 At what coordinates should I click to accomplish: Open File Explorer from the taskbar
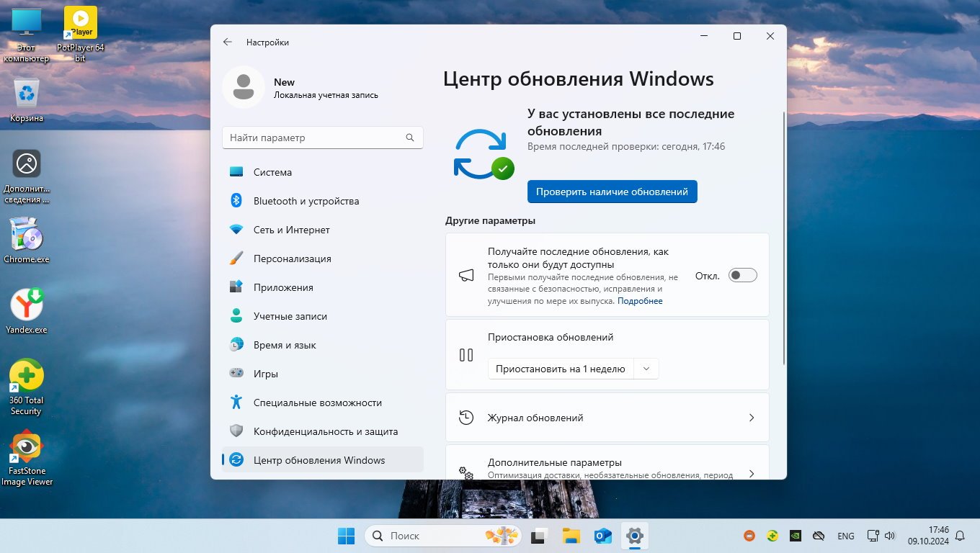pyautogui.click(x=571, y=536)
